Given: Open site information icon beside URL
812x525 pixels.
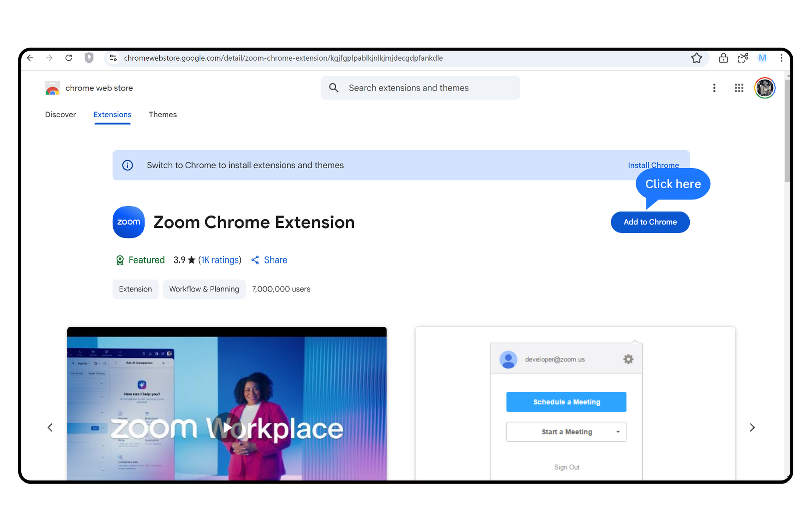Looking at the screenshot, I should 113,58.
